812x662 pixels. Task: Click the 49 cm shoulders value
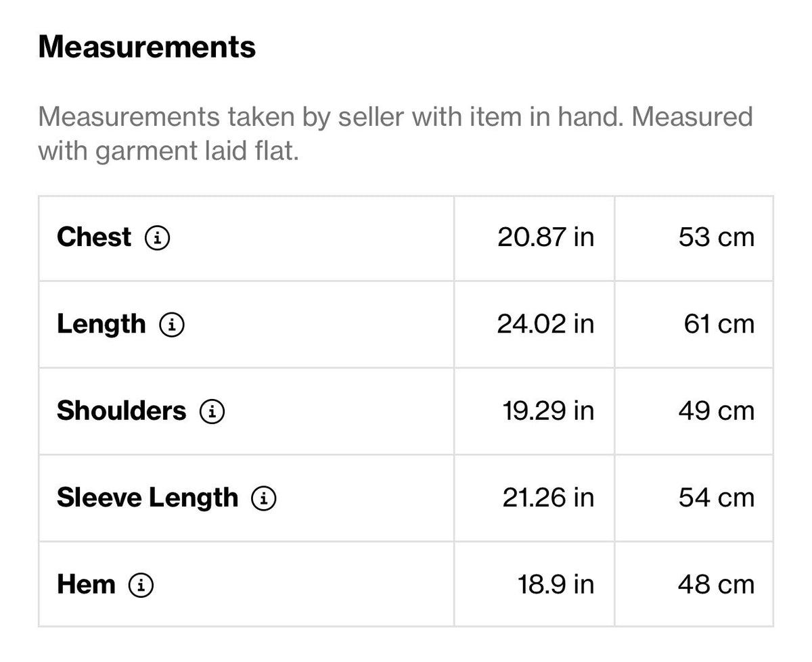pyautogui.click(x=716, y=411)
